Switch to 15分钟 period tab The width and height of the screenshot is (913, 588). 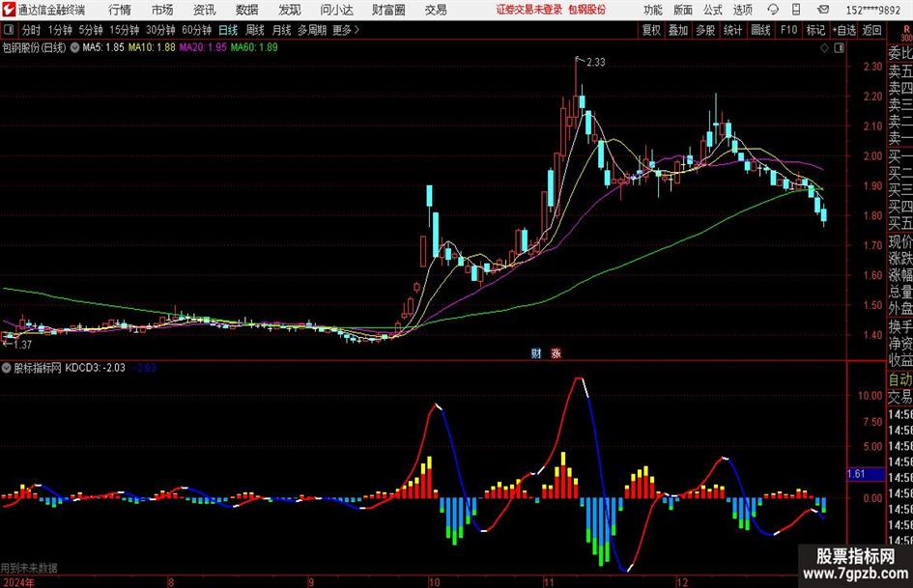[x=124, y=30]
